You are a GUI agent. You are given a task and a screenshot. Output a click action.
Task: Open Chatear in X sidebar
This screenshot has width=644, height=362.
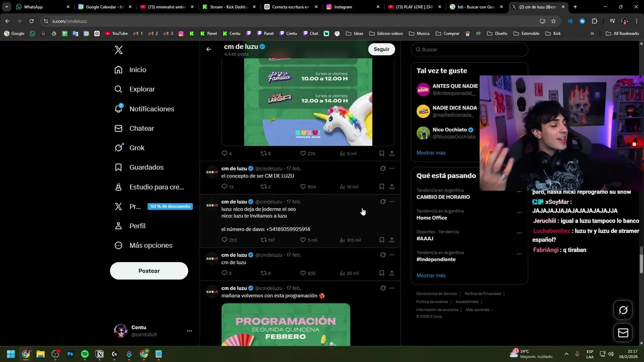tap(134, 128)
